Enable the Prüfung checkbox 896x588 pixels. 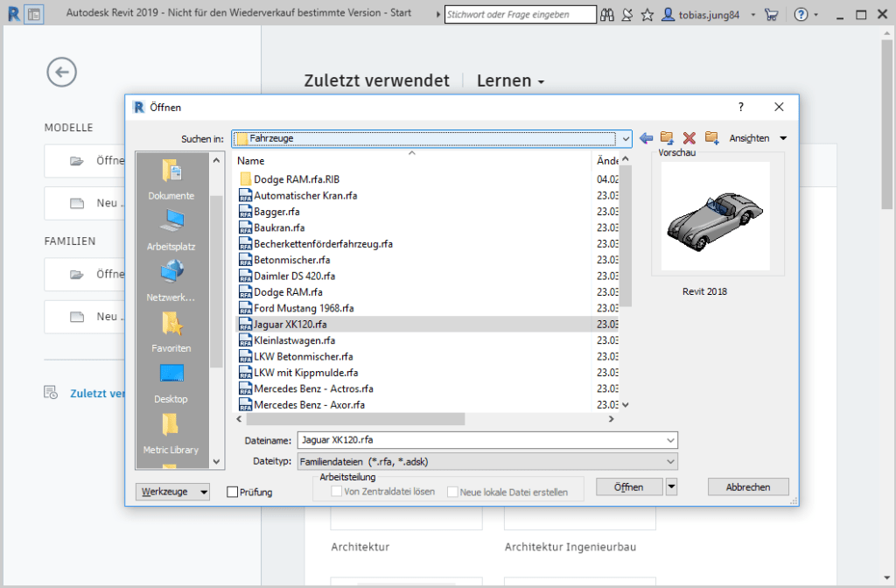(x=232, y=492)
